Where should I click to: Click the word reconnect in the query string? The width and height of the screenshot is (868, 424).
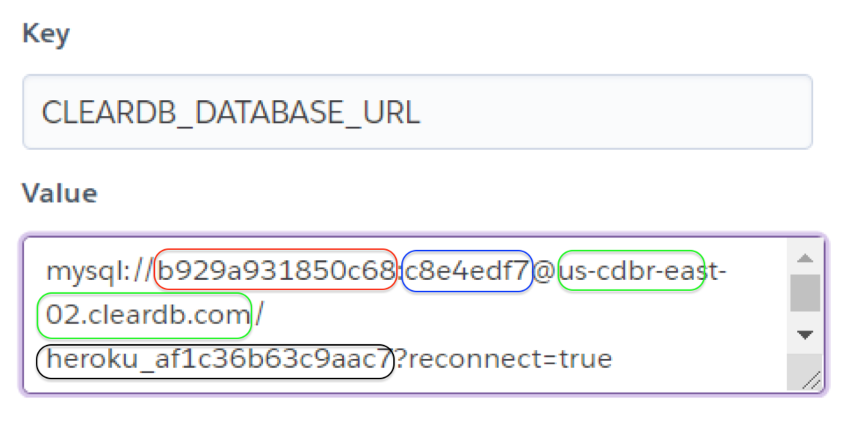(x=479, y=360)
